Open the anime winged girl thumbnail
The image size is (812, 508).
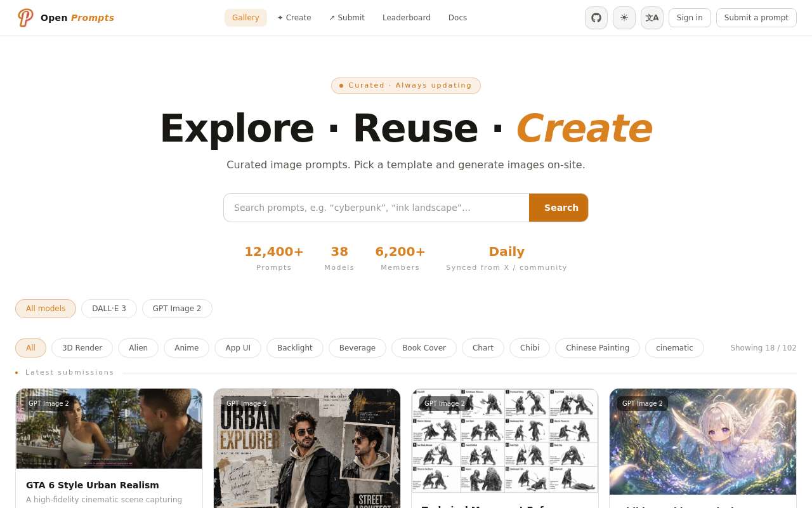(703, 442)
